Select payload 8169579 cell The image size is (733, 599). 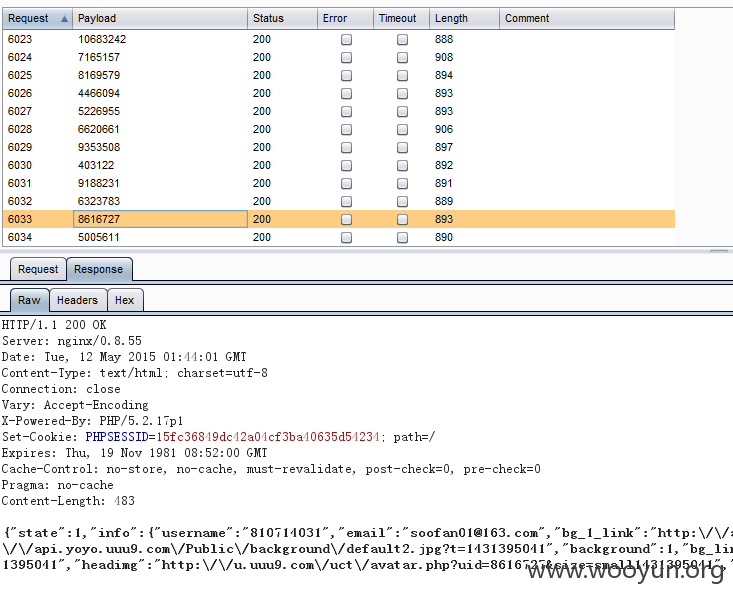point(160,75)
